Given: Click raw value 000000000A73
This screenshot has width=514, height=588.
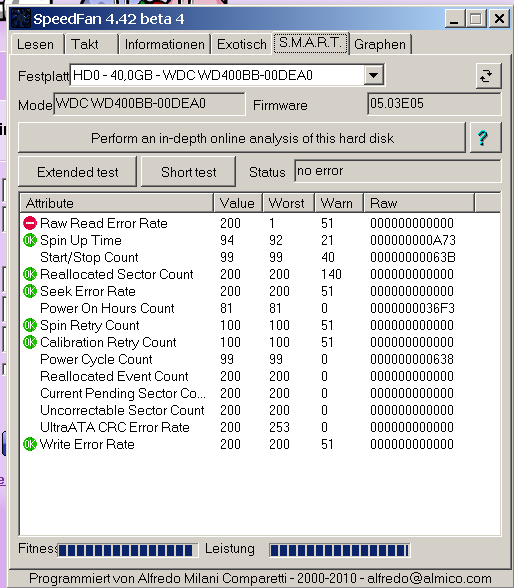Looking at the screenshot, I should click(x=412, y=240).
